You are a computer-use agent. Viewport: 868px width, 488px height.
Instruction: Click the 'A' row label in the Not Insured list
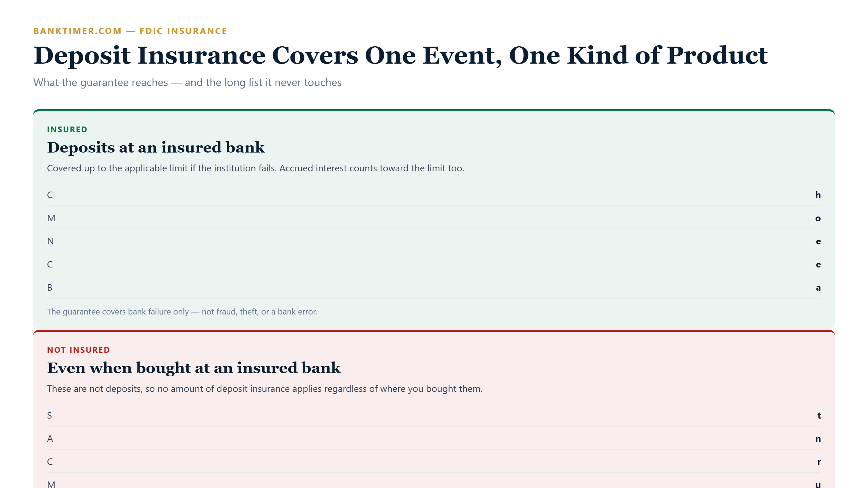[x=50, y=438]
